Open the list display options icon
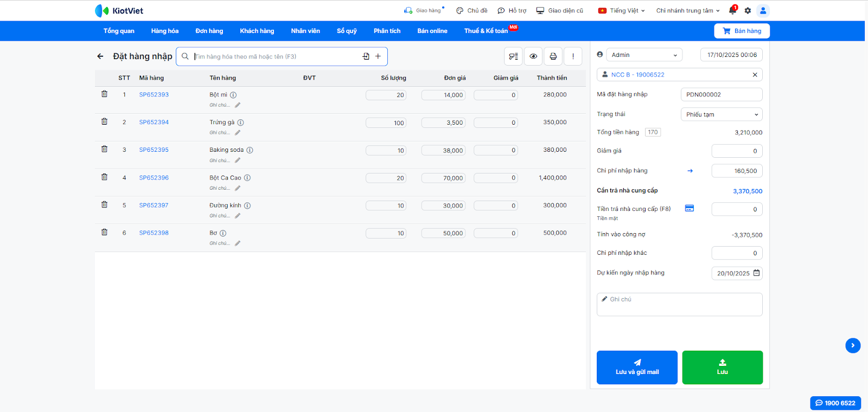Screen dimensions: 868x412 click(x=513, y=56)
